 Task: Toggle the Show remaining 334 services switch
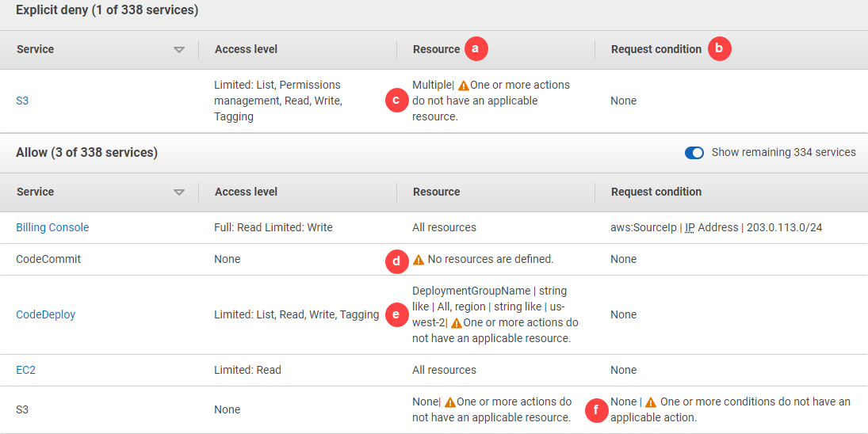pos(694,153)
